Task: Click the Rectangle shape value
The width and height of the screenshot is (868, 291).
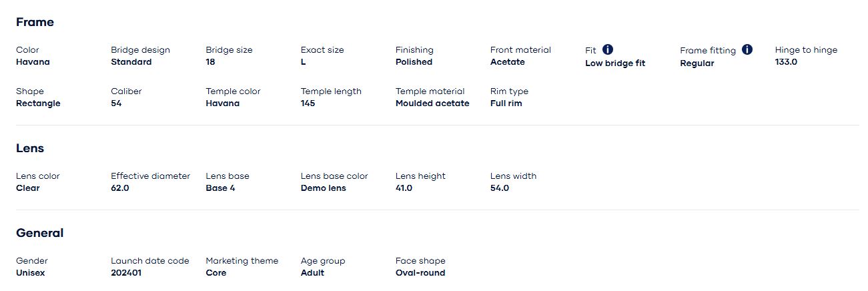Action: [38, 103]
